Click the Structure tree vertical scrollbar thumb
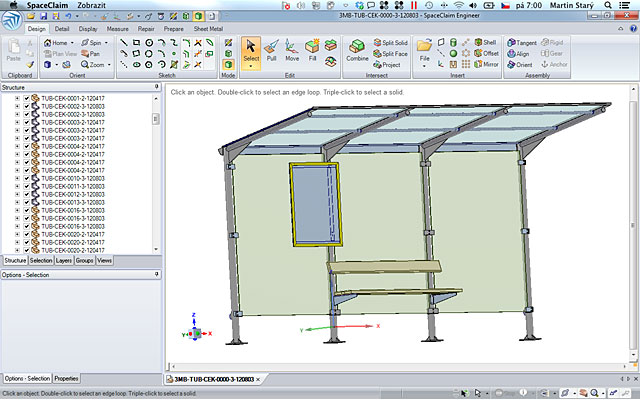The image size is (640, 400). click(156, 119)
